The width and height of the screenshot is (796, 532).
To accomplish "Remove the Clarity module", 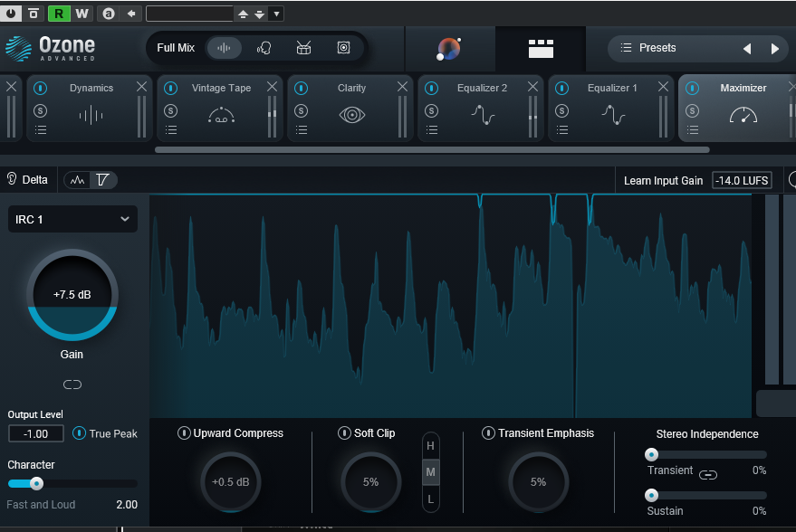I will pyautogui.click(x=403, y=87).
